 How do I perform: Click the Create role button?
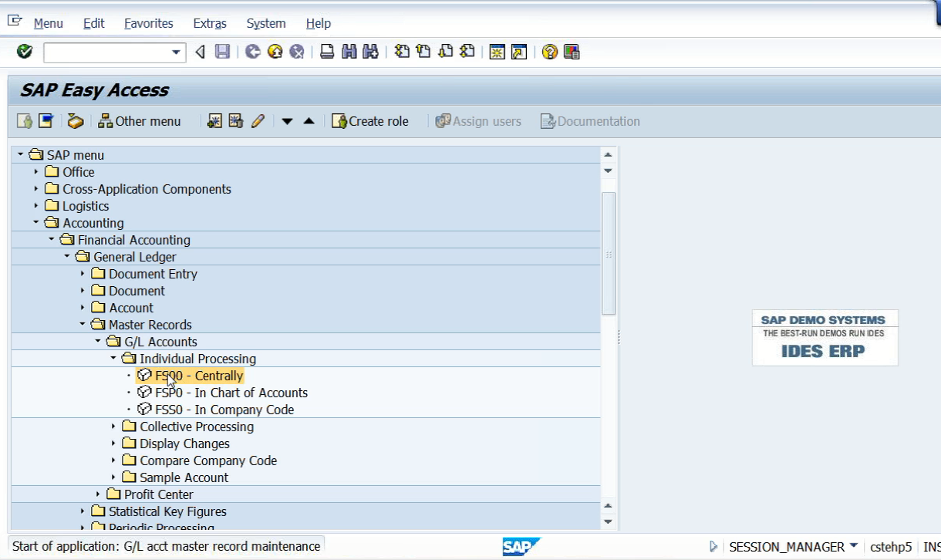tap(370, 121)
